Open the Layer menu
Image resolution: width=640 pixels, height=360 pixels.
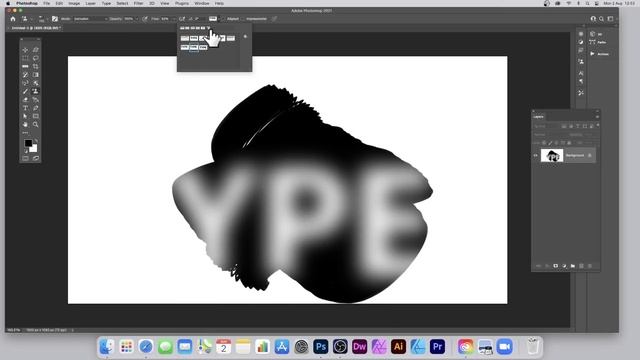[91, 3]
